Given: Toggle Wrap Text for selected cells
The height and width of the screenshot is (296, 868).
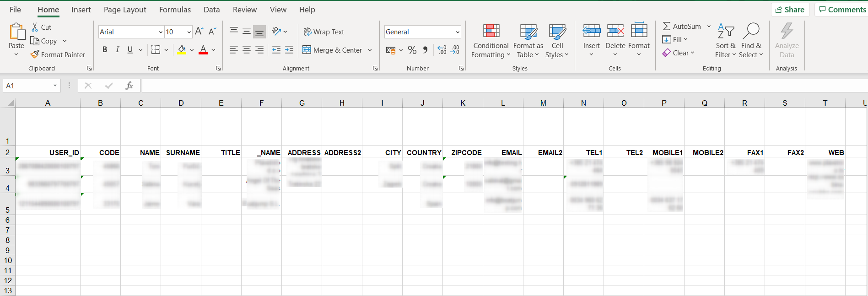Looking at the screenshot, I should click(x=323, y=32).
